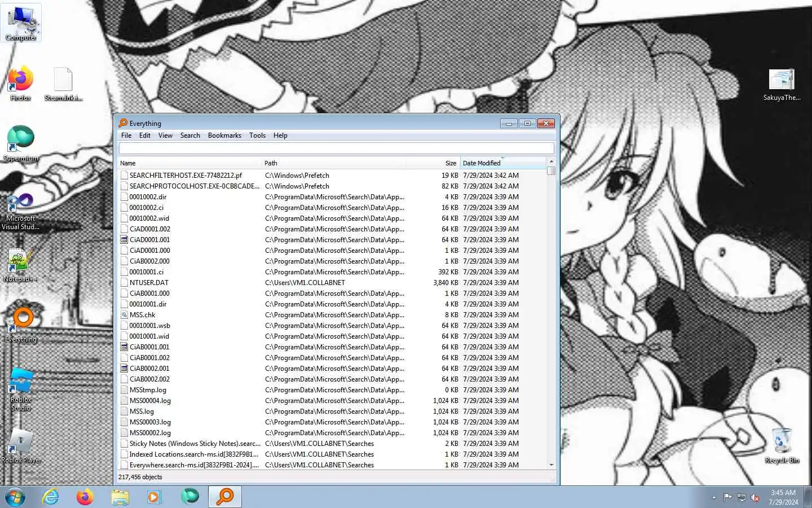The image size is (812, 508).
Task: Open Microsoft Visual Studio shortcut
Action: pos(21,211)
